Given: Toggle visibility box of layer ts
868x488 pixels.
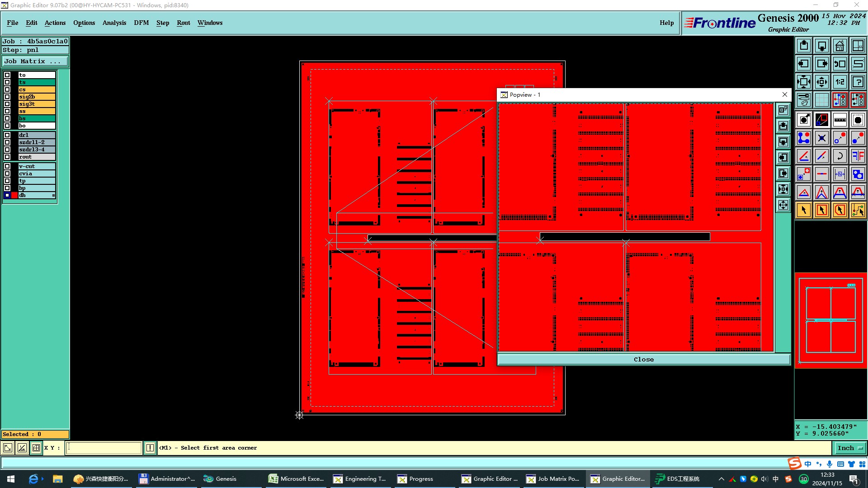Looking at the screenshot, I should [x=7, y=82].
